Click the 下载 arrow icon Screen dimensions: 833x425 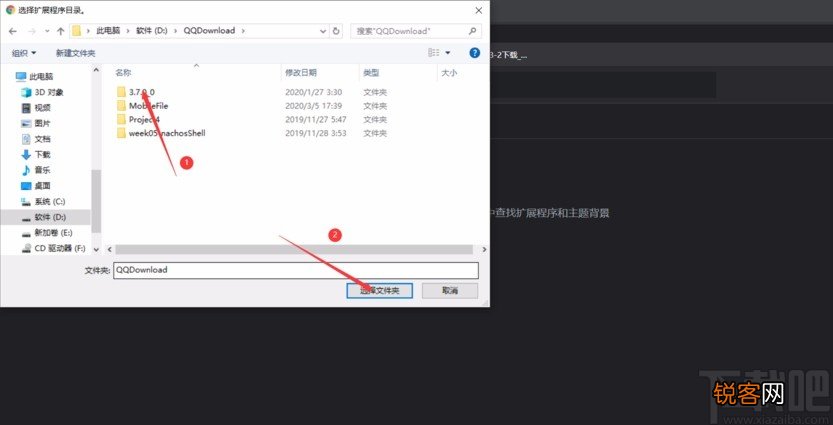pos(26,155)
